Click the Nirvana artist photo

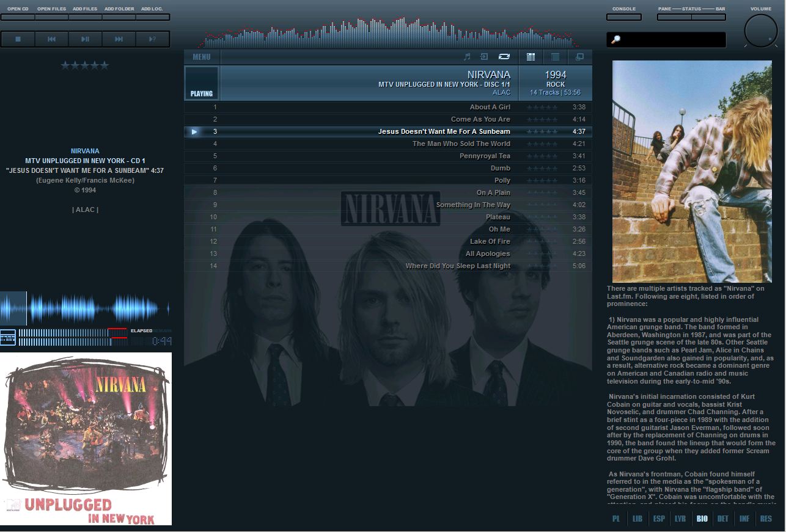point(692,171)
